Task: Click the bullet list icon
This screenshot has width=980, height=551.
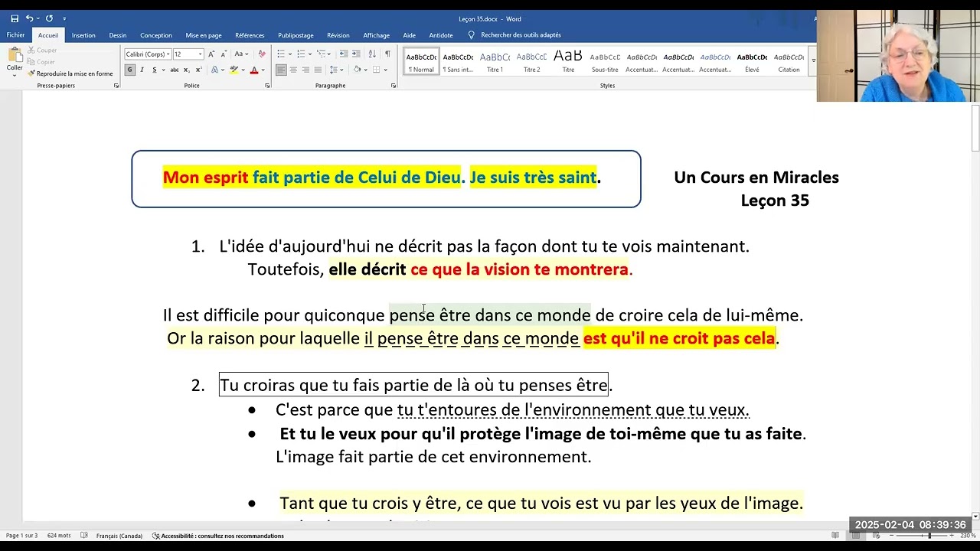Action: [281, 54]
